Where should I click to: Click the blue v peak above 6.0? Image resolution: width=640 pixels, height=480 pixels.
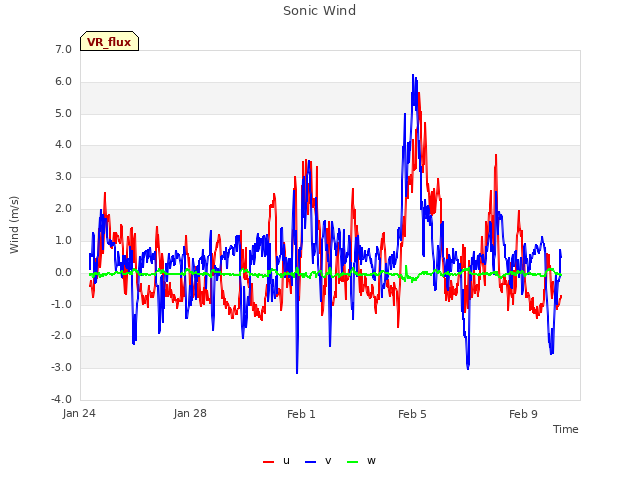pyautogui.click(x=413, y=75)
